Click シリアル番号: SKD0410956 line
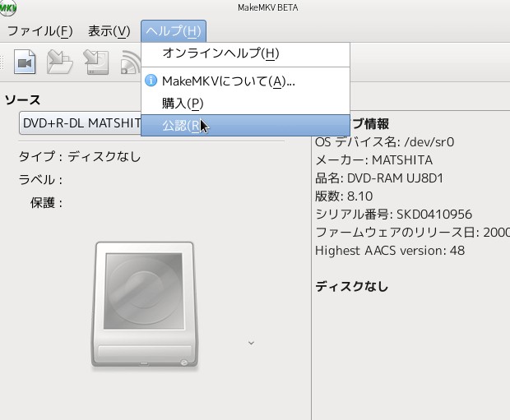Viewport: 510px width, 420px height. [x=393, y=215]
